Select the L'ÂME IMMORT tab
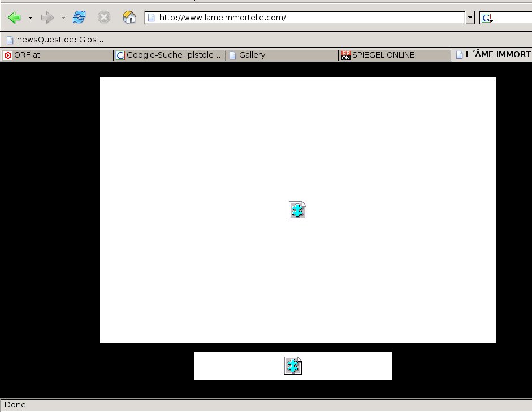The width and height of the screenshot is (532, 412). (493, 55)
